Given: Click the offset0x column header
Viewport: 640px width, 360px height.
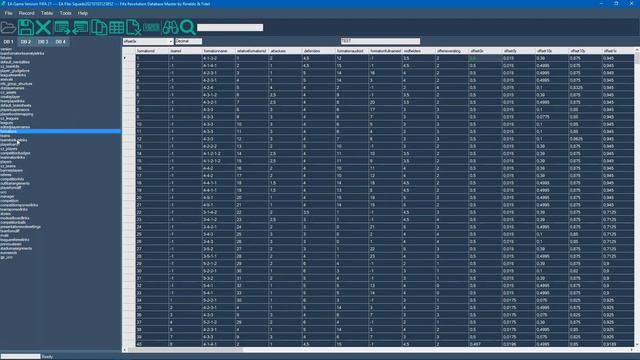Looking at the screenshot, I should (x=486, y=51).
